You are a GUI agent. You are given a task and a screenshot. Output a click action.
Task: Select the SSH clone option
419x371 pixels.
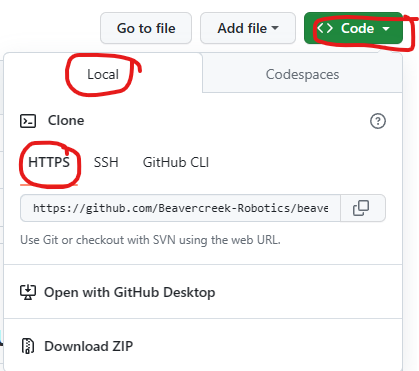pos(106,163)
